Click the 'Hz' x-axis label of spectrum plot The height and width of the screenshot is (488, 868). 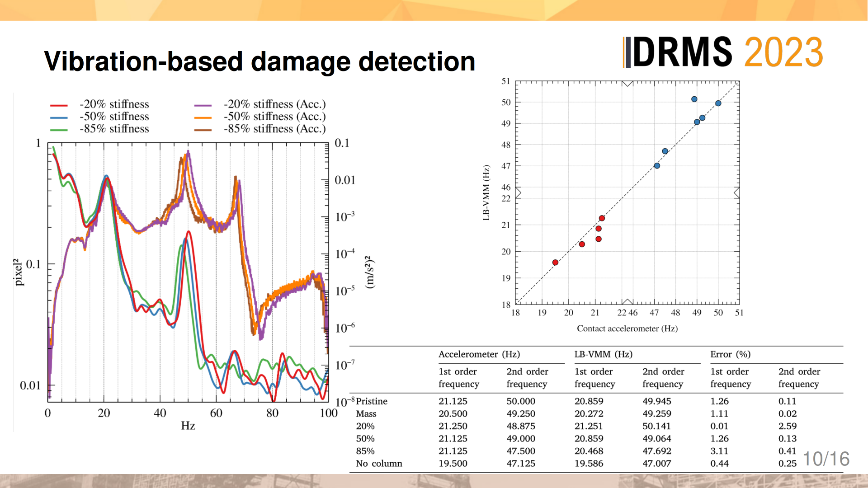click(x=188, y=426)
